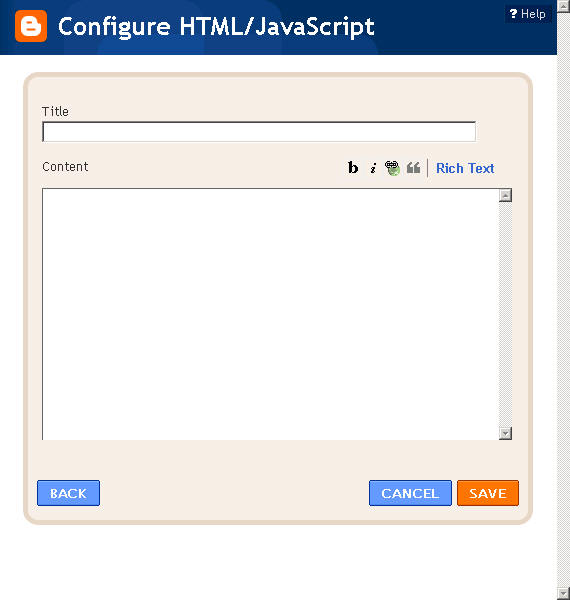The image size is (570, 600).
Task: Click the Title input field
Action: tap(259, 132)
